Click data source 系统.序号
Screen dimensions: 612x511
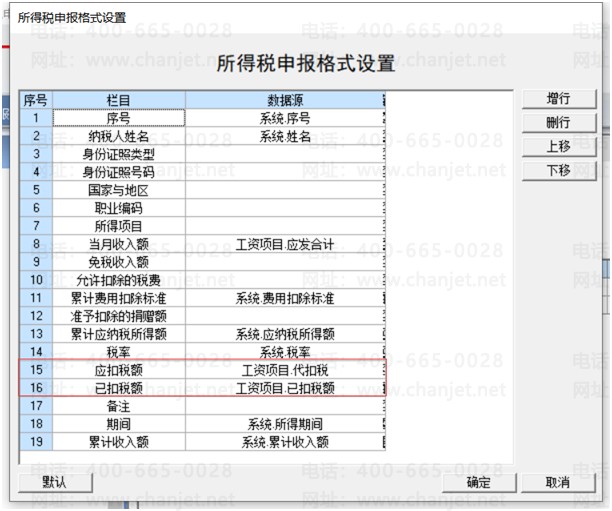click(285, 118)
